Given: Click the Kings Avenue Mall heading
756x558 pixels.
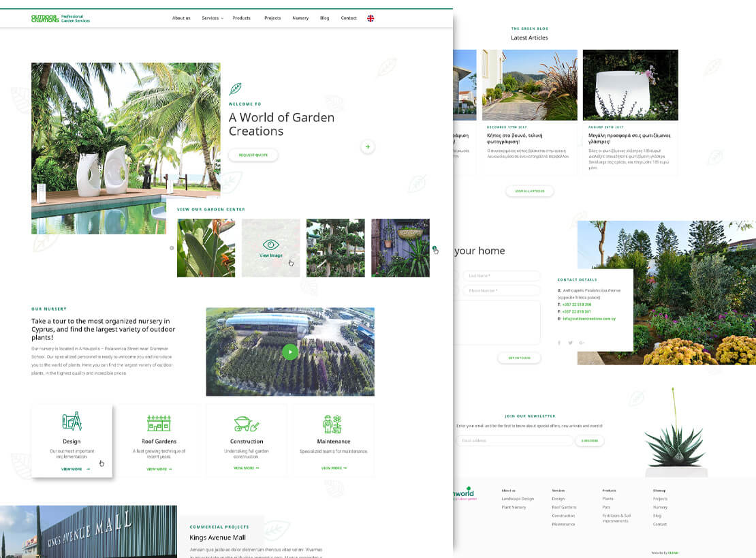Looking at the screenshot, I should coord(217,538).
